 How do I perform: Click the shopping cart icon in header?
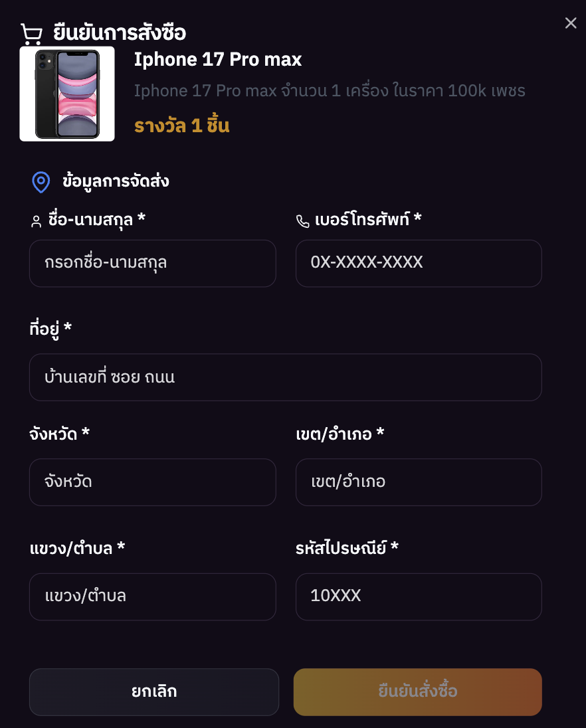pos(31,34)
